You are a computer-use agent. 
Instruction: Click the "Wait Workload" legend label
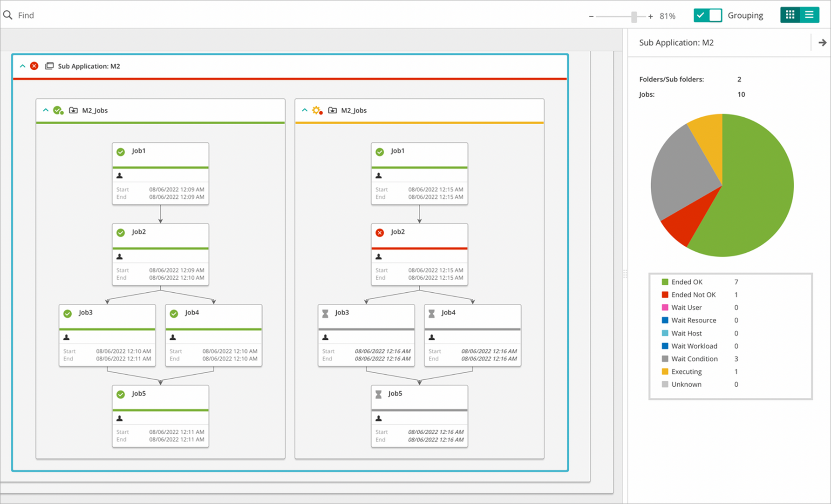[x=695, y=346]
